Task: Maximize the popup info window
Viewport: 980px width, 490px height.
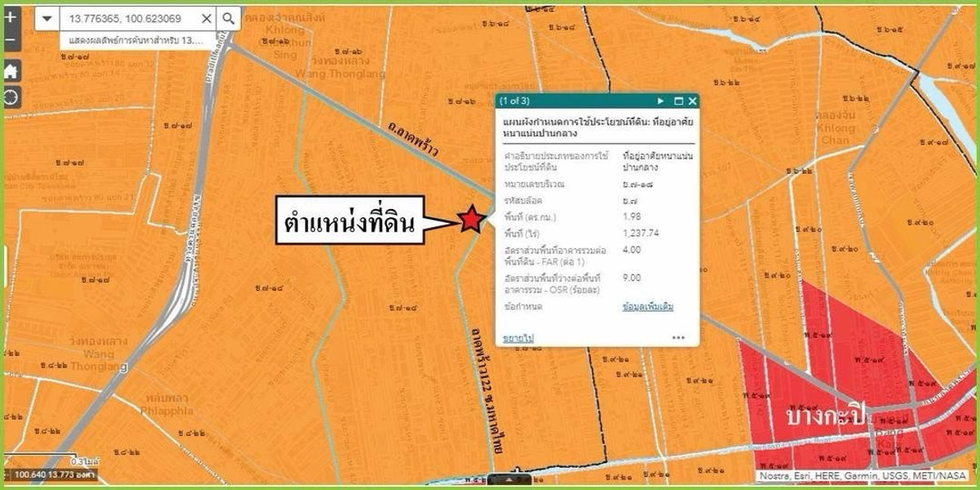Action: click(x=678, y=101)
